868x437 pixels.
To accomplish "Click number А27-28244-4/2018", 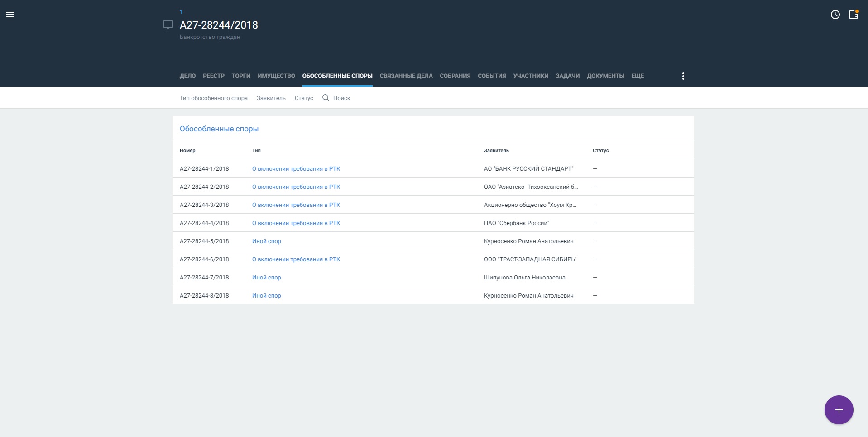I will tap(204, 223).
